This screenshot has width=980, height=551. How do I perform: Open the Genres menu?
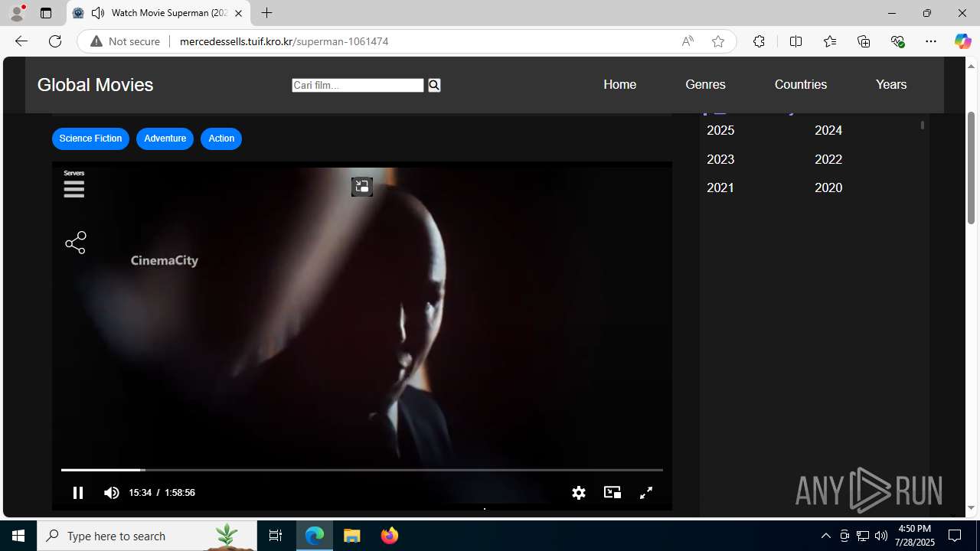point(705,84)
